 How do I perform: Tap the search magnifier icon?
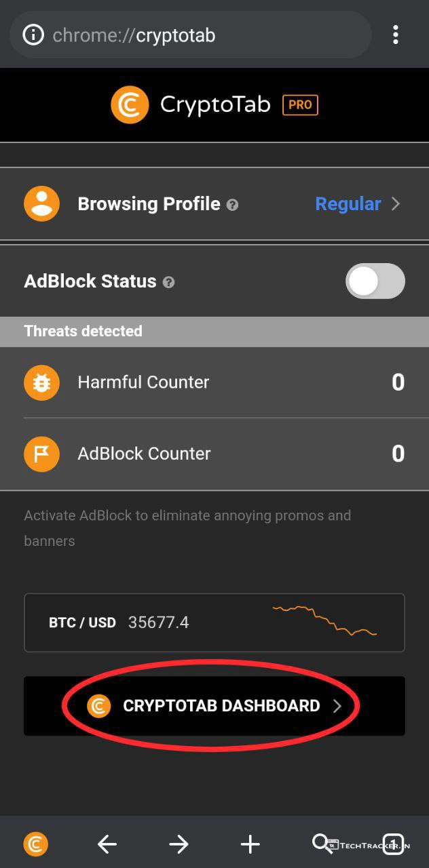pyautogui.click(x=320, y=843)
